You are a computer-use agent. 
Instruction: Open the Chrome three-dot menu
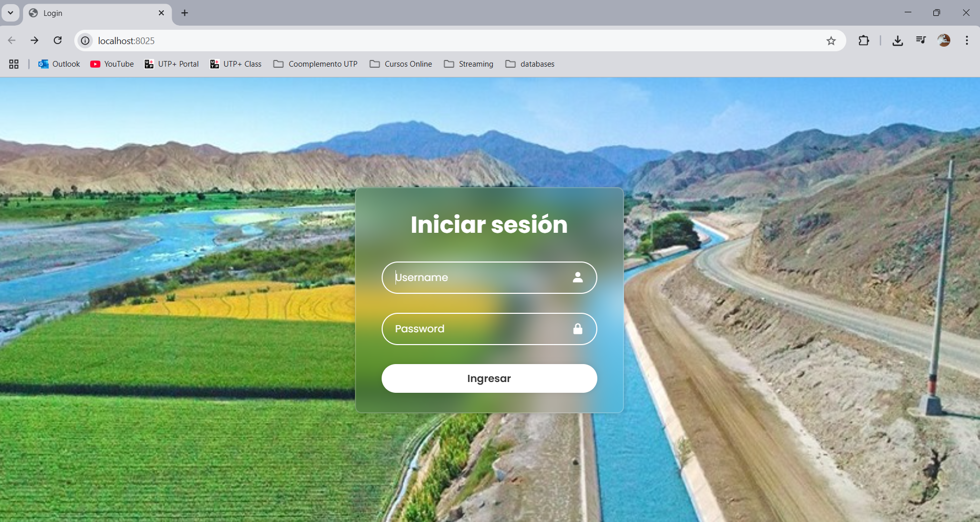pyautogui.click(x=967, y=41)
